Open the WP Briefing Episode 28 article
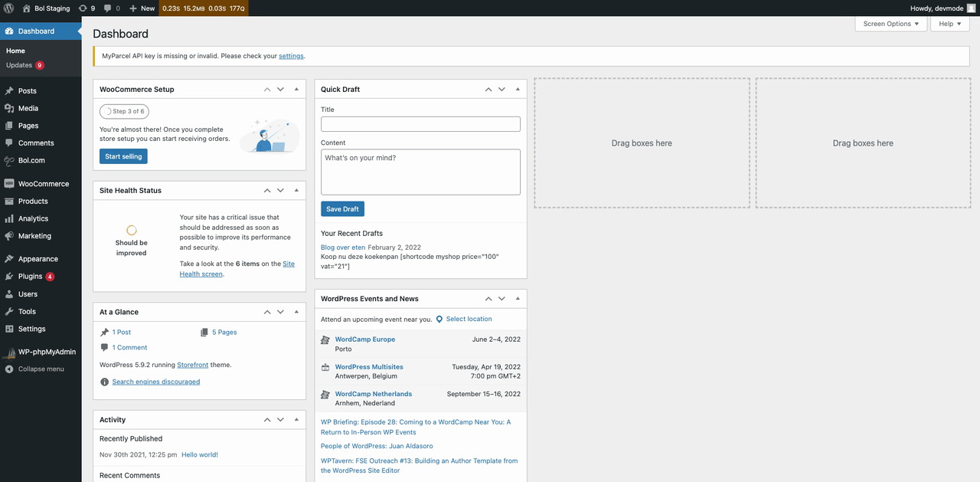 coord(416,427)
